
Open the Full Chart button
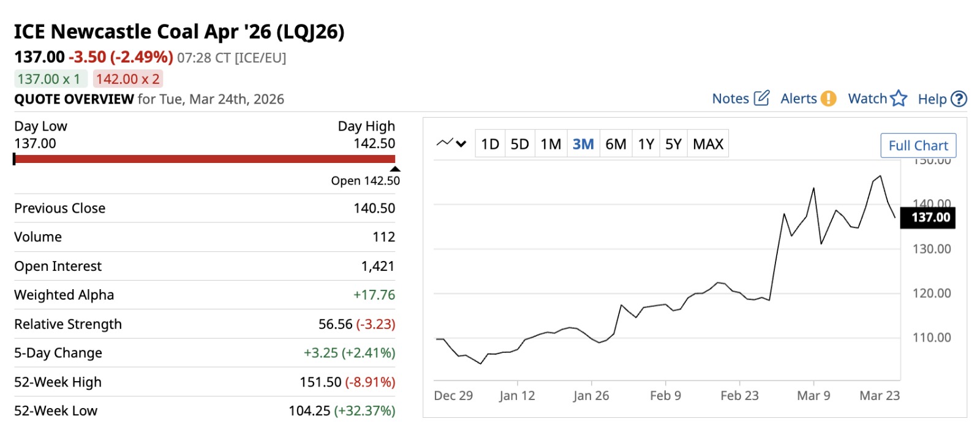(918, 145)
